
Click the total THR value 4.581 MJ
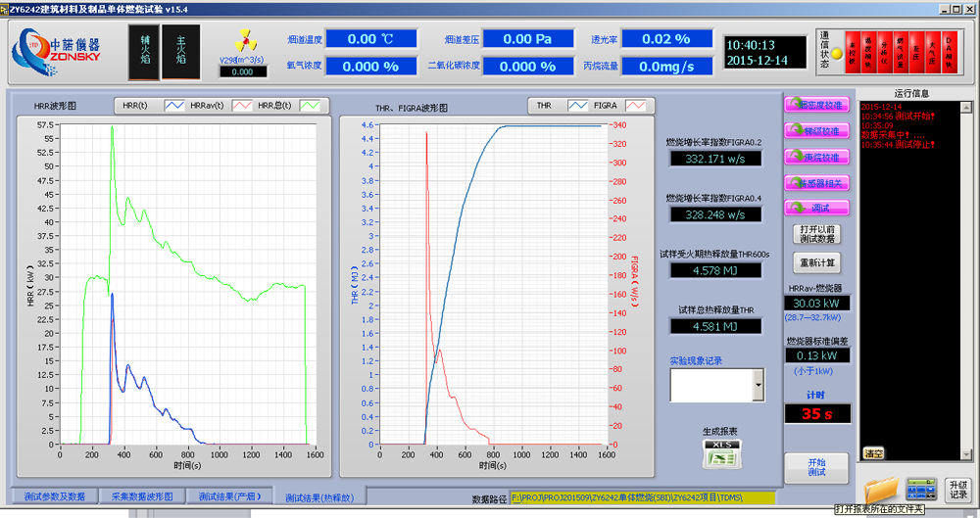pos(715,326)
